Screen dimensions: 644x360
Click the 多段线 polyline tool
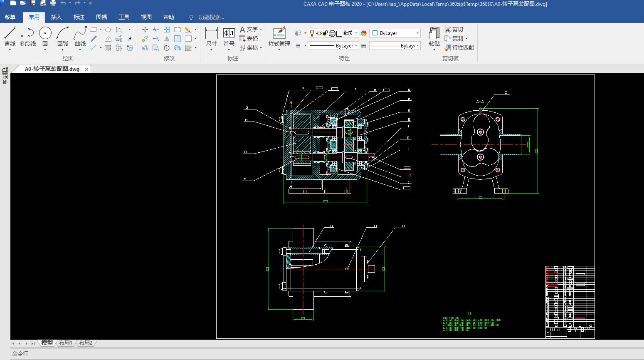pyautogui.click(x=27, y=33)
